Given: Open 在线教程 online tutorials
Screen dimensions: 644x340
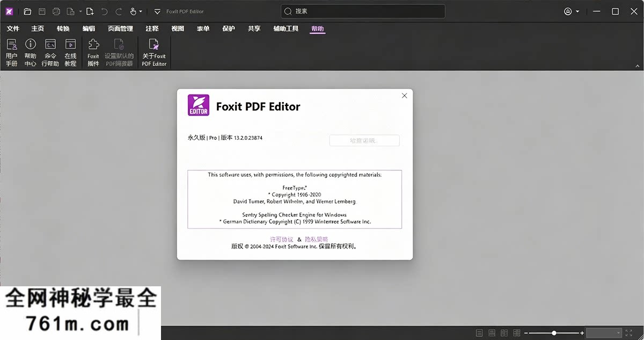Looking at the screenshot, I should (70, 53).
